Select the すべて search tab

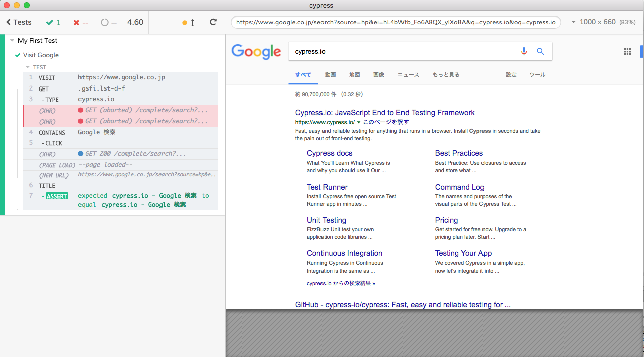click(303, 75)
